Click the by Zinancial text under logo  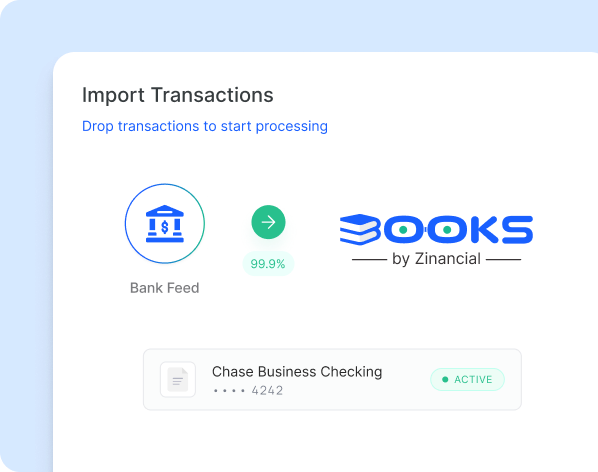click(436, 259)
